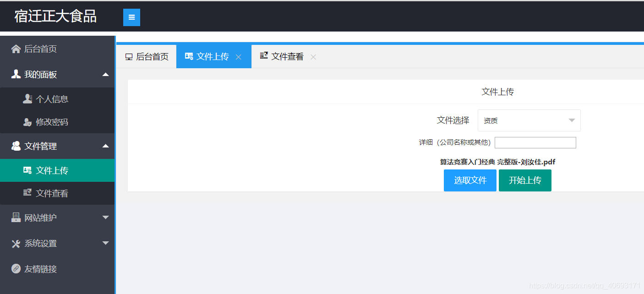The width and height of the screenshot is (644, 294).
Task: Click 网站维护 sidebar label
Action: 41,218
